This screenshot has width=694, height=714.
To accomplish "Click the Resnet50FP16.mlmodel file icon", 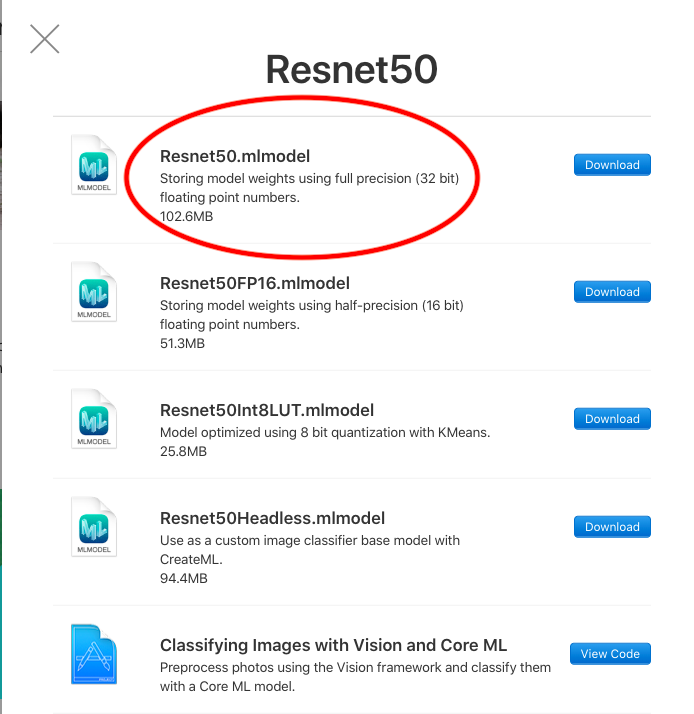I will (x=94, y=292).
